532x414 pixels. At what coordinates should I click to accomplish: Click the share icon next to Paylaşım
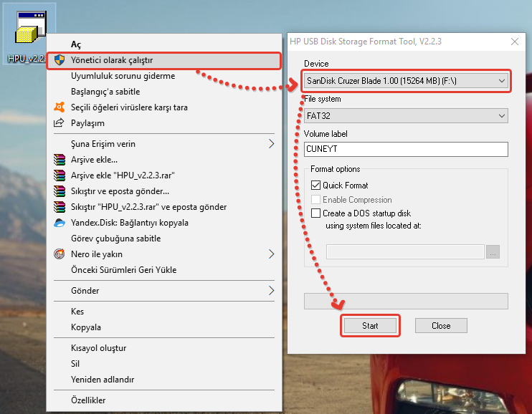coord(60,123)
